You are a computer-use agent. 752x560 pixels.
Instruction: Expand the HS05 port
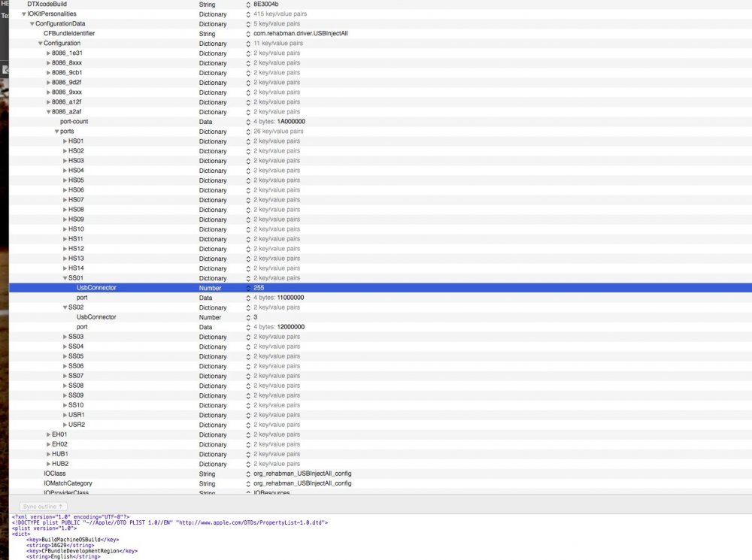click(65, 180)
